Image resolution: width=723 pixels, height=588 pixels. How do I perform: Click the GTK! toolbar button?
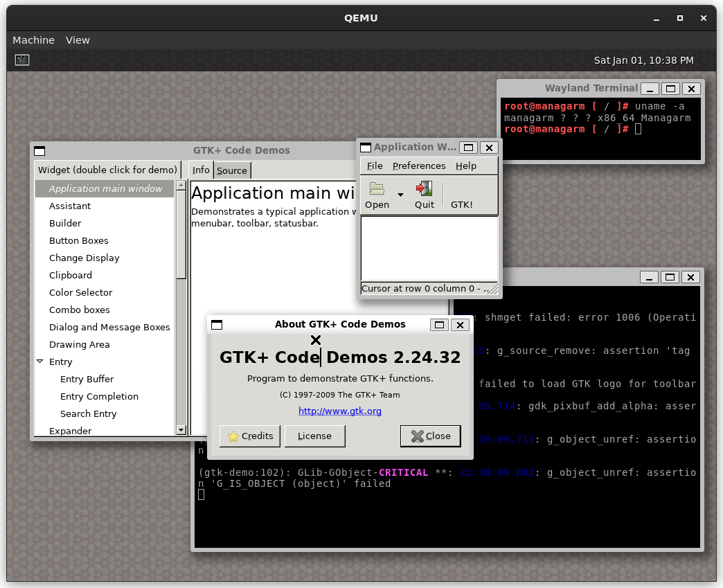click(461, 196)
